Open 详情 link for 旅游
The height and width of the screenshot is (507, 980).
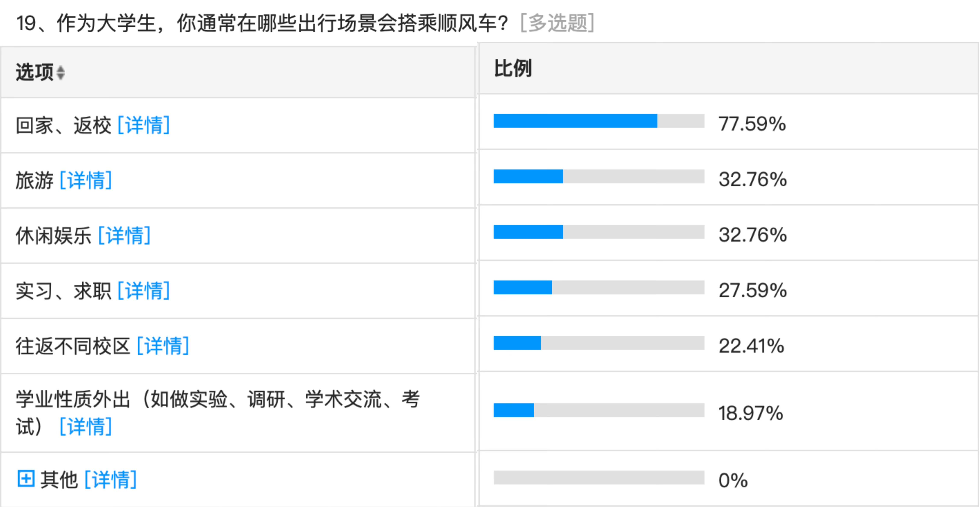(86, 180)
